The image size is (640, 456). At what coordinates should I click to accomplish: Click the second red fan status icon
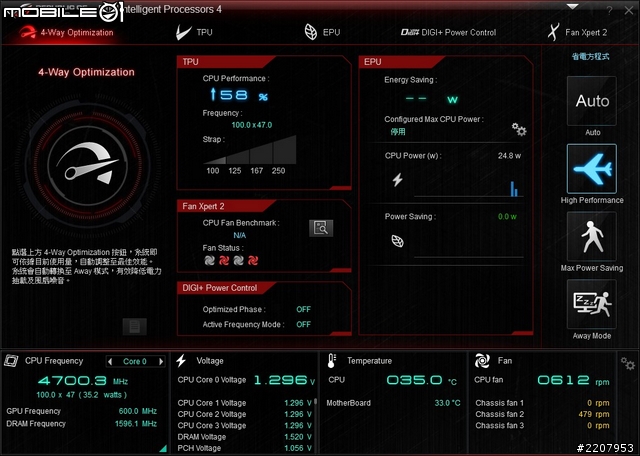point(224,260)
